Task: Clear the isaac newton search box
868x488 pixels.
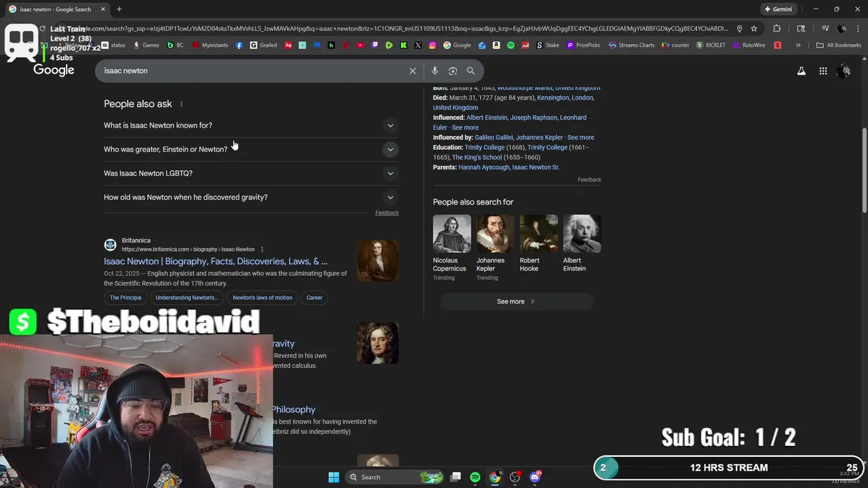Action: click(x=412, y=70)
